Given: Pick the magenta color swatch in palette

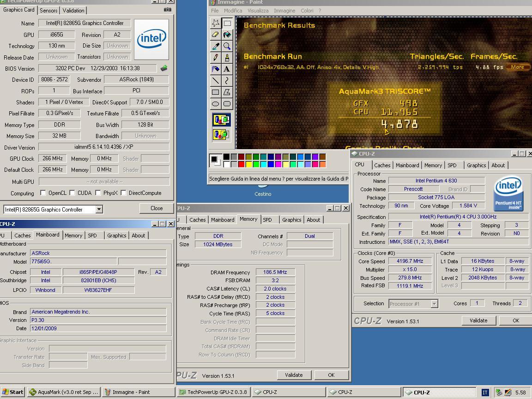Looking at the screenshot, I should 278,164.
